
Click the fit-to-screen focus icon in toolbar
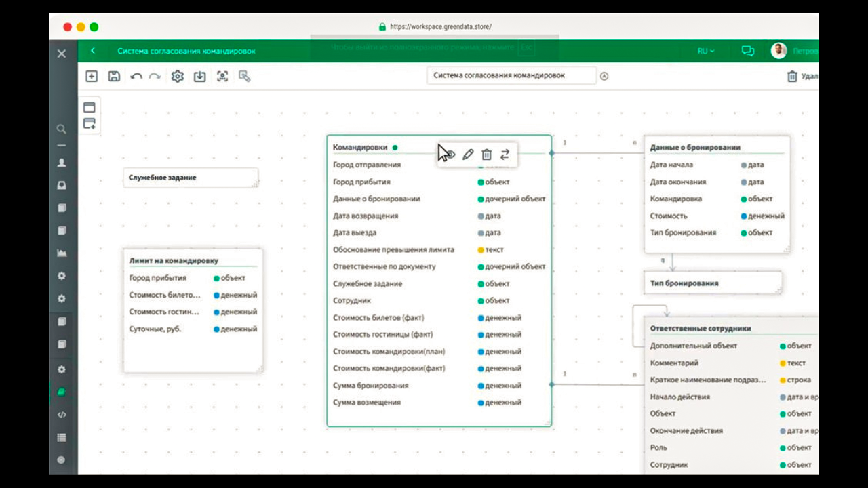coord(222,77)
